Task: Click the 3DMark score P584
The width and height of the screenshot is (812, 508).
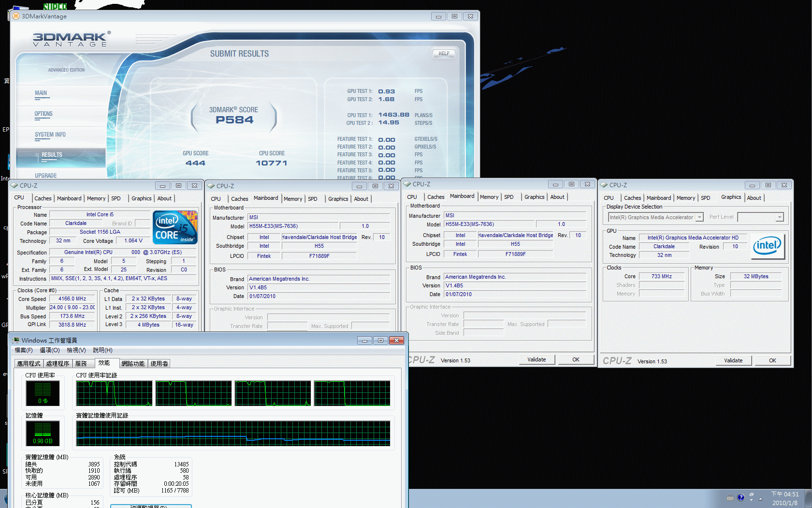Action: [234, 120]
